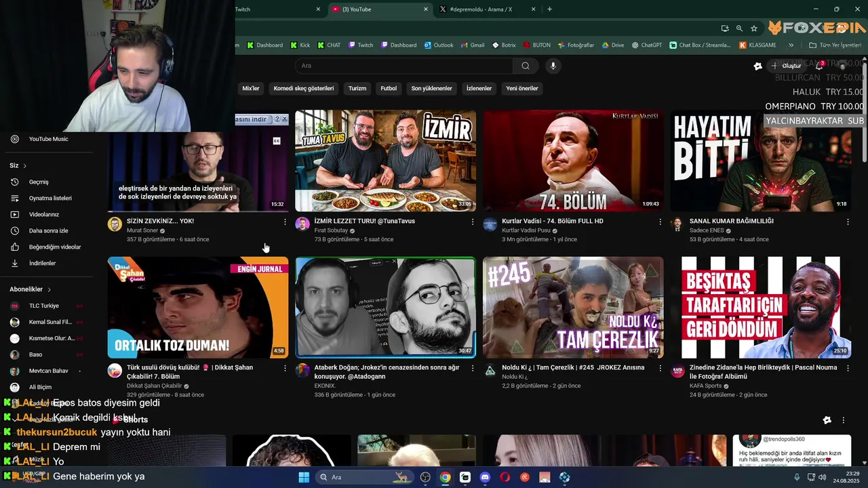
Task: Click the Oluştur create button
Action: (786, 66)
